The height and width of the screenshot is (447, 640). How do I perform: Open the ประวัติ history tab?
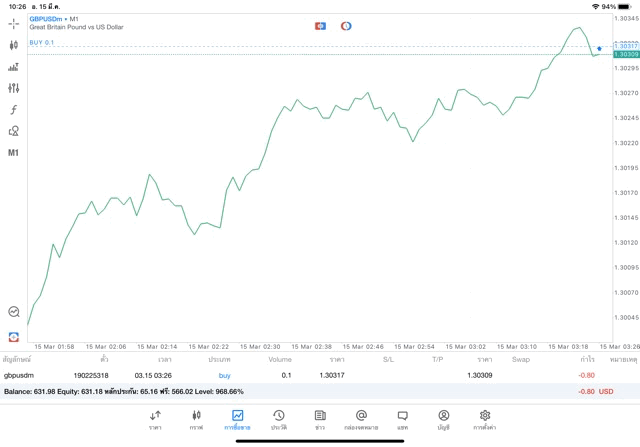(x=279, y=420)
